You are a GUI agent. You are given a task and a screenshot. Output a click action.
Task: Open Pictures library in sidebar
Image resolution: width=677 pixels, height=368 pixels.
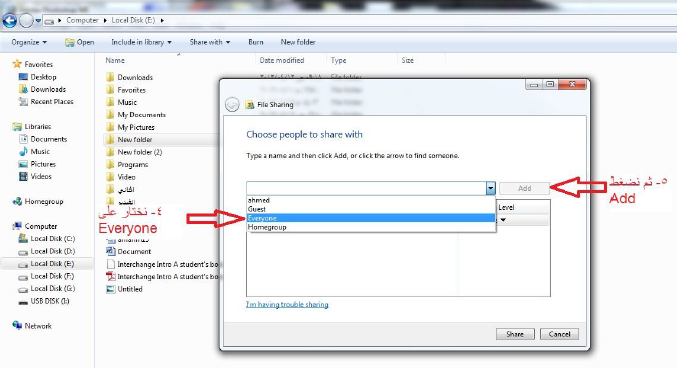coord(37,164)
